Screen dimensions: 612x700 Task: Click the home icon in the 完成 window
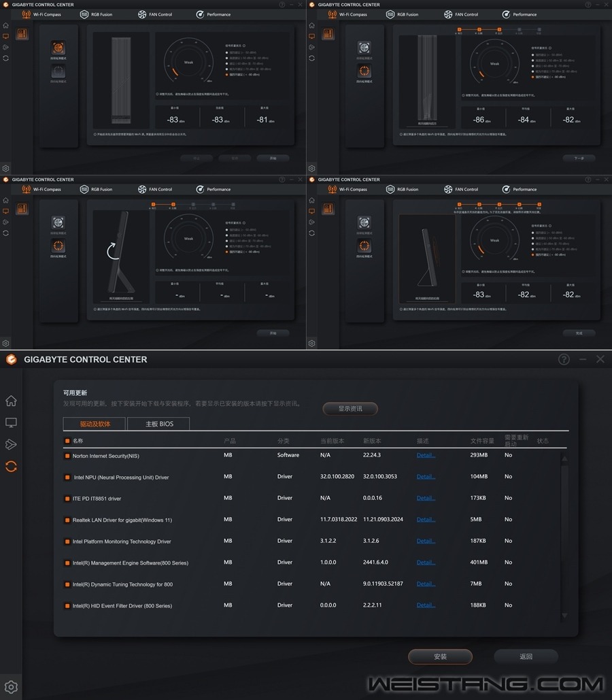[311, 201]
